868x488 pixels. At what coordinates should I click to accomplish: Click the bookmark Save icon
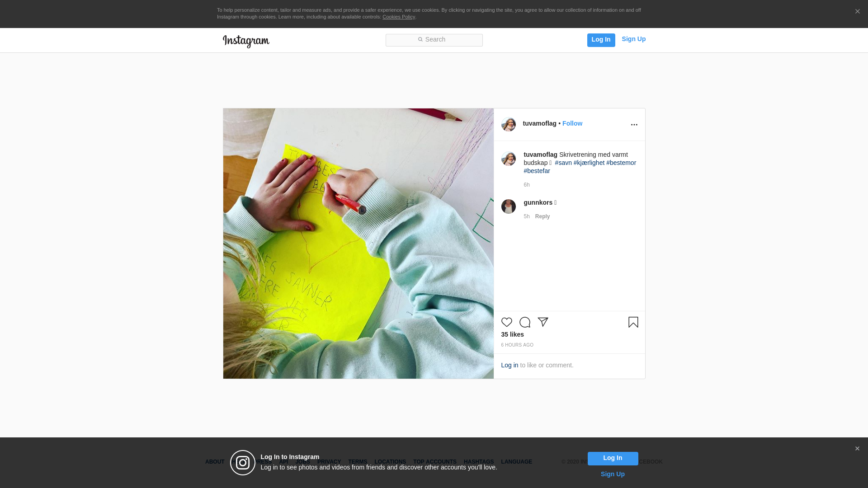click(x=633, y=322)
